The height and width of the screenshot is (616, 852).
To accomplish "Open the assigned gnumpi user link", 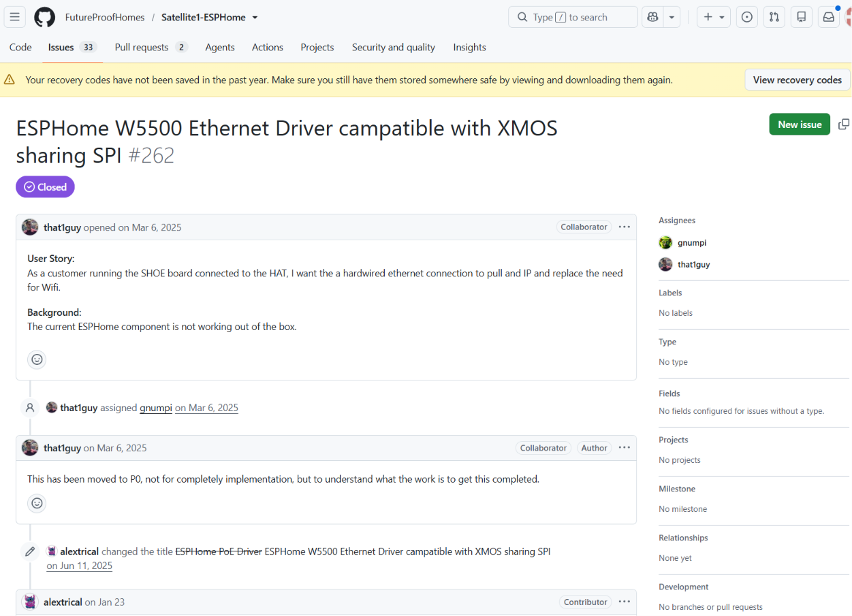I will 156,408.
